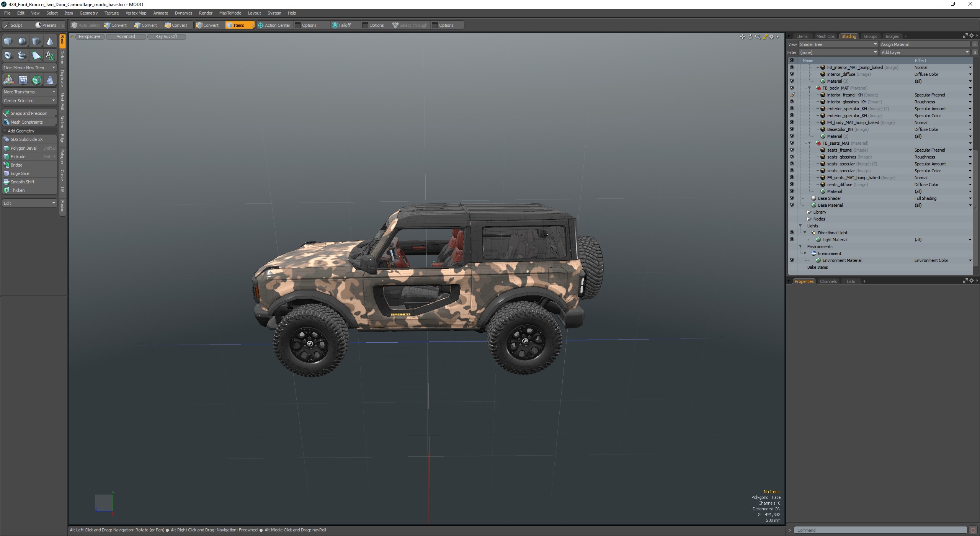980x536 pixels.
Task: Toggle visibility of Environment Material
Action: click(x=792, y=260)
